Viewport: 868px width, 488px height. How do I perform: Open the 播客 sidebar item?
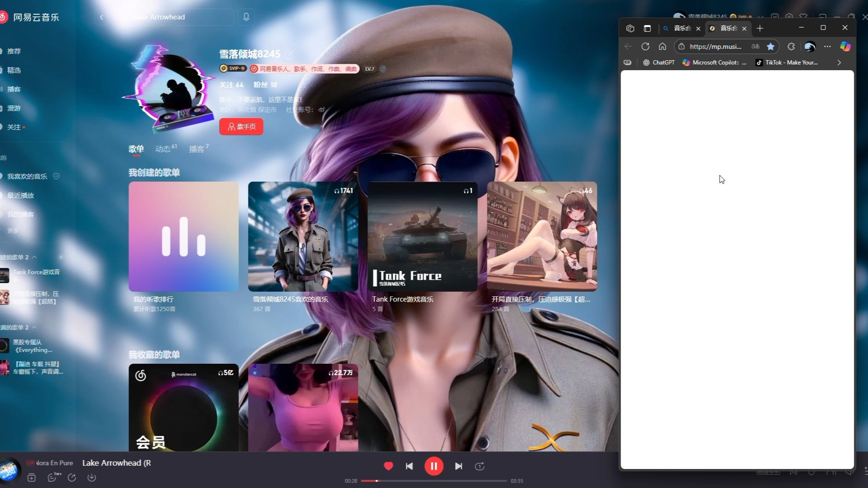coord(14,89)
